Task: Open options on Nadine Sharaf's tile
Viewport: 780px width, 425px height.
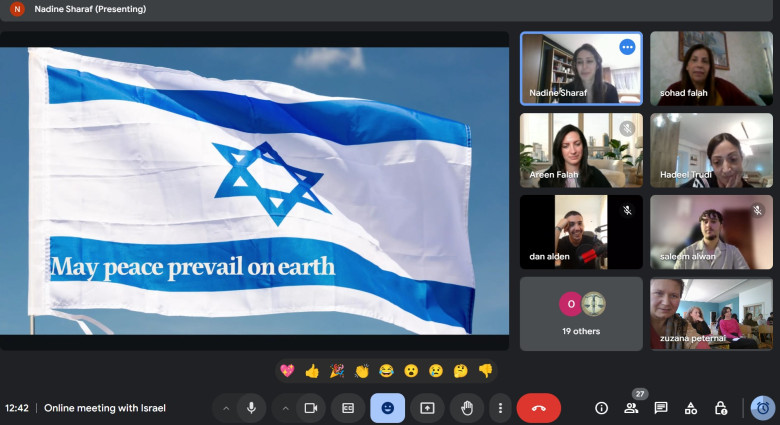Action: pos(627,47)
